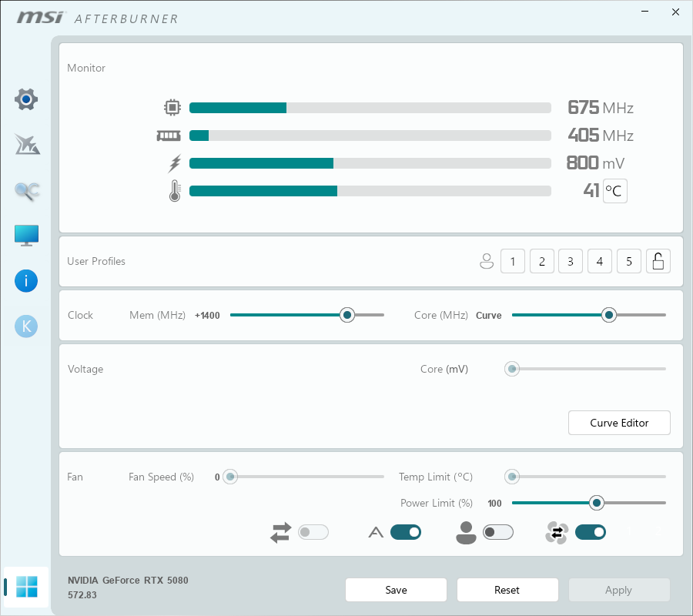Show information via the blue info icon
Image resolution: width=693 pixels, height=616 pixels.
tap(26, 281)
